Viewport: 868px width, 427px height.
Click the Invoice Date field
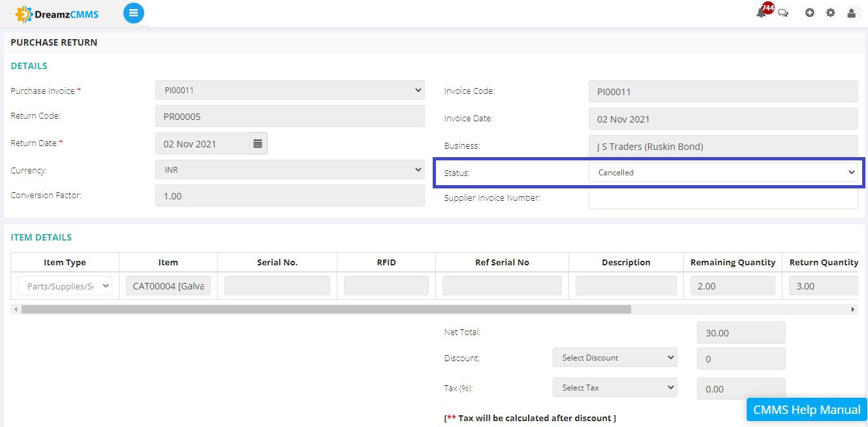click(723, 119)
